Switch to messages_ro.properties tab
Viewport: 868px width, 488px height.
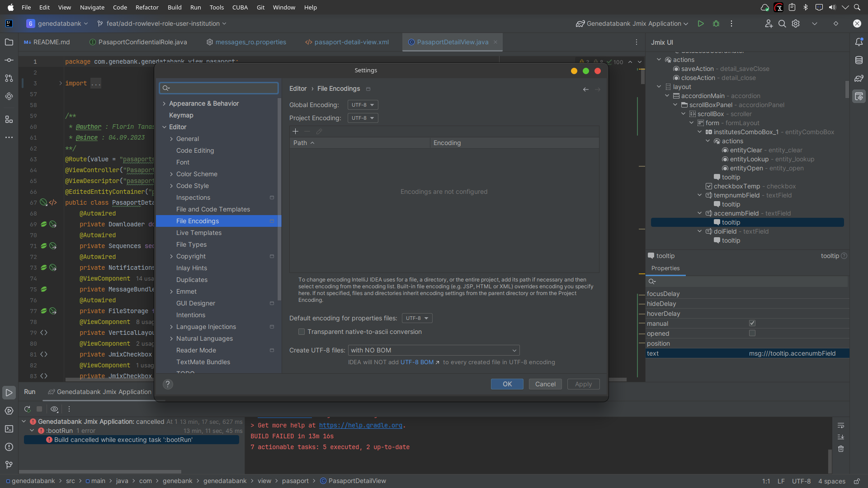[246, 42]
